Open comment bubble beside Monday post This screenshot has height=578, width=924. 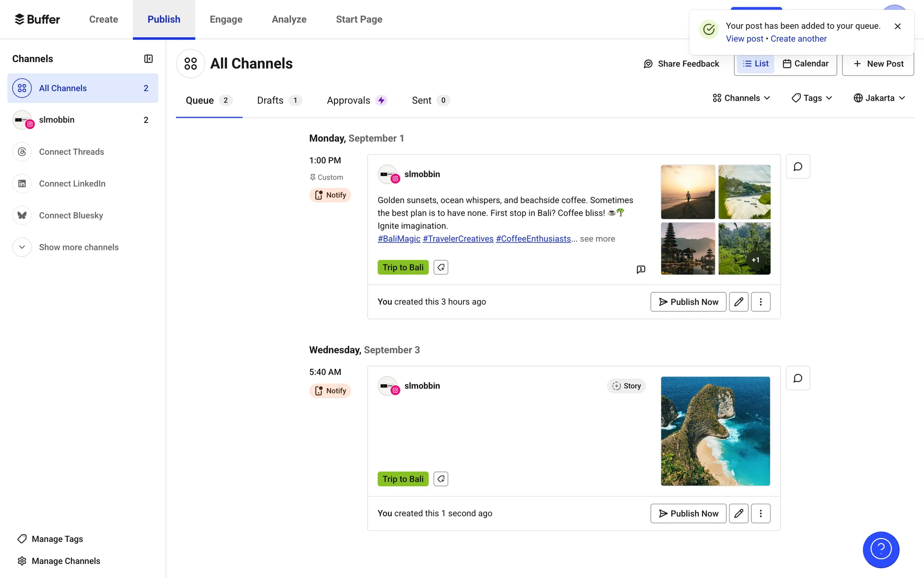797,167
